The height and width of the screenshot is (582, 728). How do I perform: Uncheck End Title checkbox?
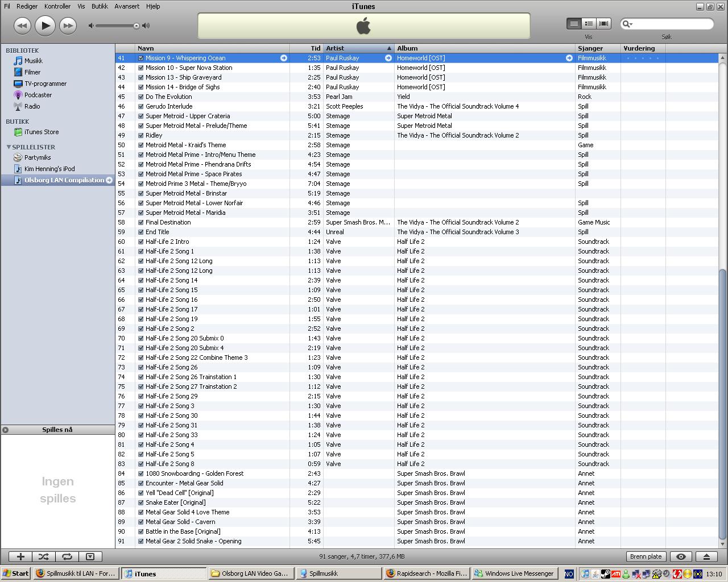(140, 232)
